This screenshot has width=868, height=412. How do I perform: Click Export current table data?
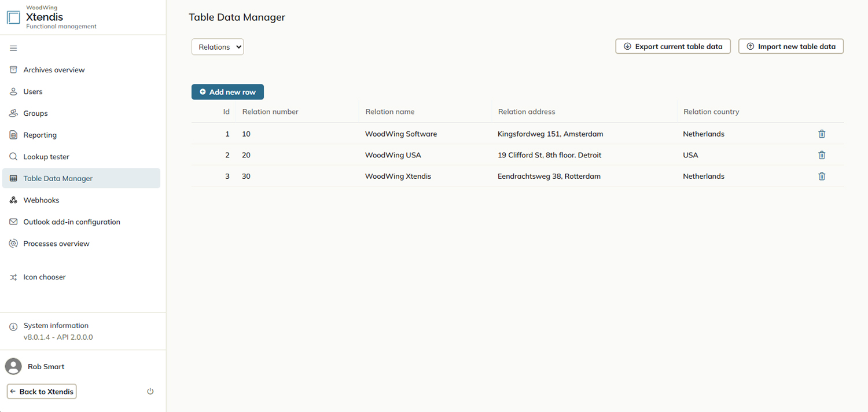pyautogui.click(x=673, y=46)
